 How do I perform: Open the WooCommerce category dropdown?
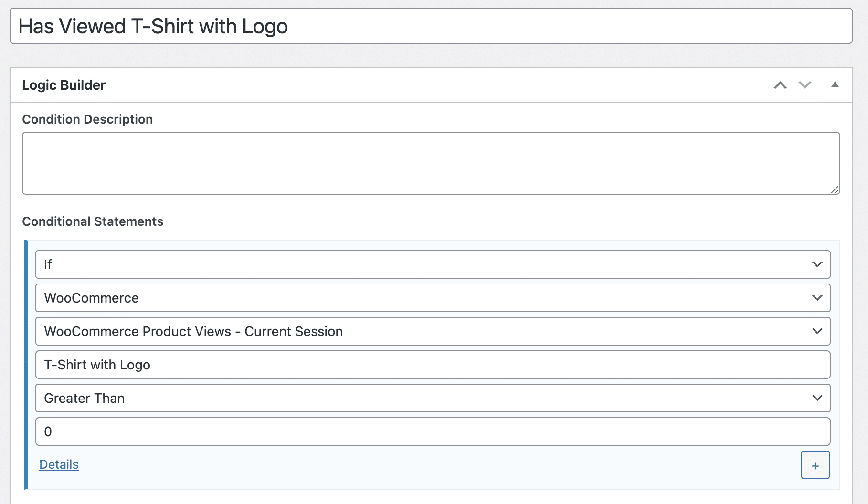pos(420,298)
